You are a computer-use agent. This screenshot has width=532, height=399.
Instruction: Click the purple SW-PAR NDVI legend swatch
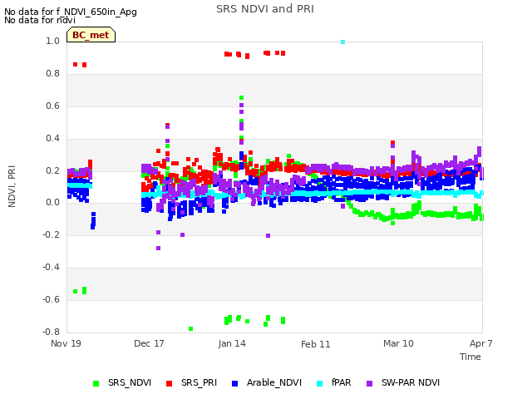coord(369,383)
